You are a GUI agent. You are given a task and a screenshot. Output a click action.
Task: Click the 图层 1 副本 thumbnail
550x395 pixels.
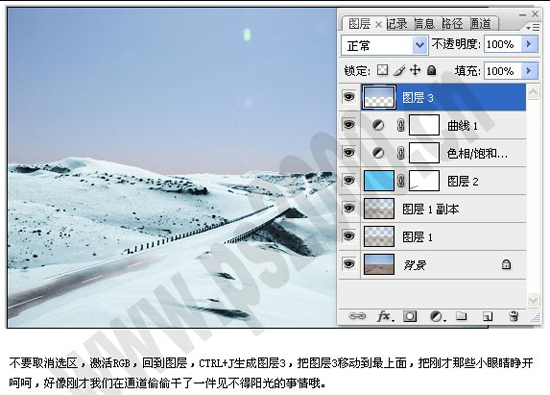click(379, 208)
